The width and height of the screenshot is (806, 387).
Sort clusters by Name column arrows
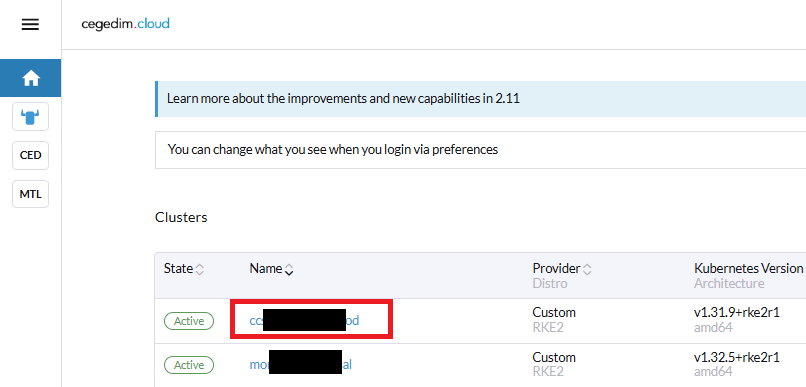[x=289, y=269]
